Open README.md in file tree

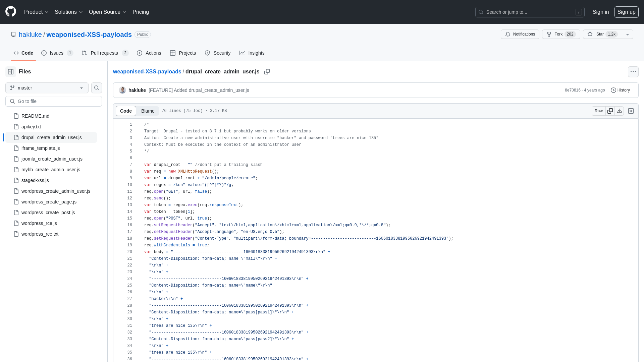pyautogui.click(x=51, y=116)
